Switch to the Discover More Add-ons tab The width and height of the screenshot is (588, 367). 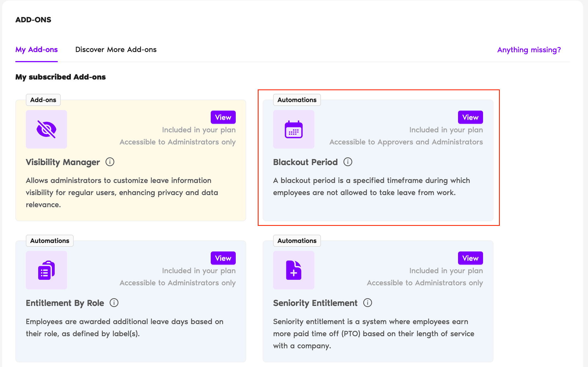(x=116, y=50)
